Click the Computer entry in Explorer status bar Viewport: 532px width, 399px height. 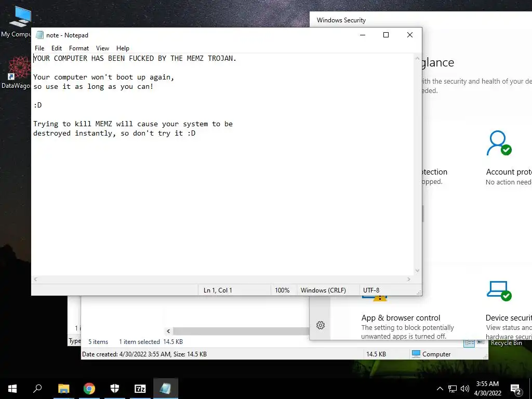(x=431, y=354)
